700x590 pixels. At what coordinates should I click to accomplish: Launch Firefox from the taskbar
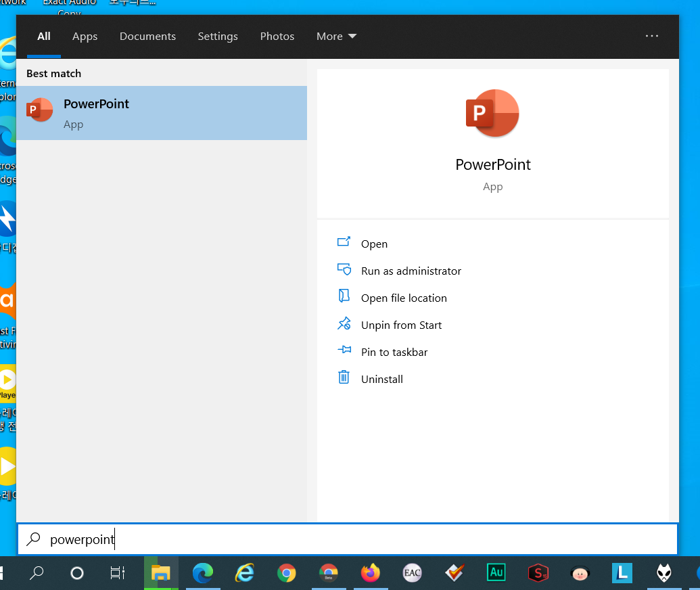tap(371, 573)
